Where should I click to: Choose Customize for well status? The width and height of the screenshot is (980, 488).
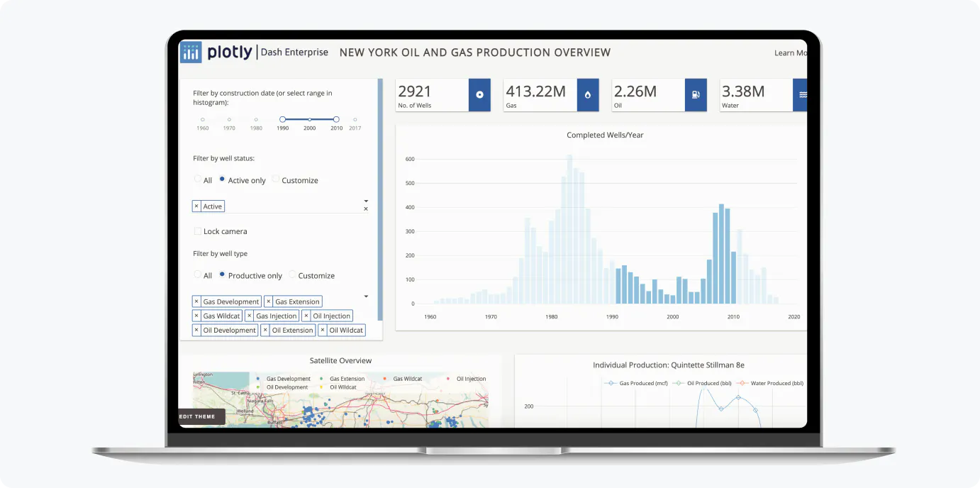click(x=276, y=179)
